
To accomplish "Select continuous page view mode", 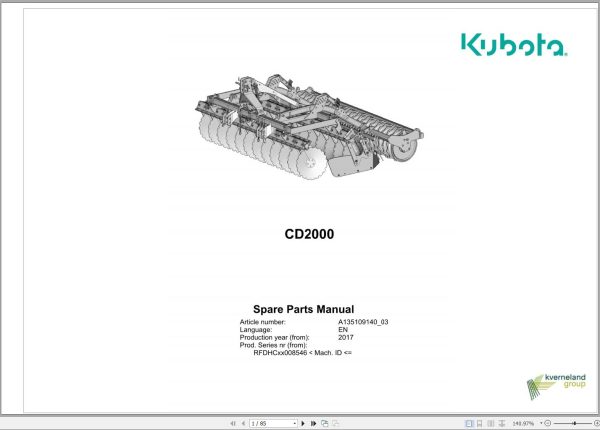I will tap(479, 423).
